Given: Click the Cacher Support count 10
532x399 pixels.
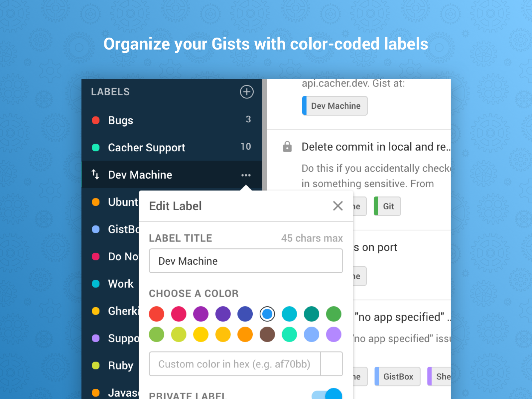Looking at the screenshot, I should (x=246, y=147).
